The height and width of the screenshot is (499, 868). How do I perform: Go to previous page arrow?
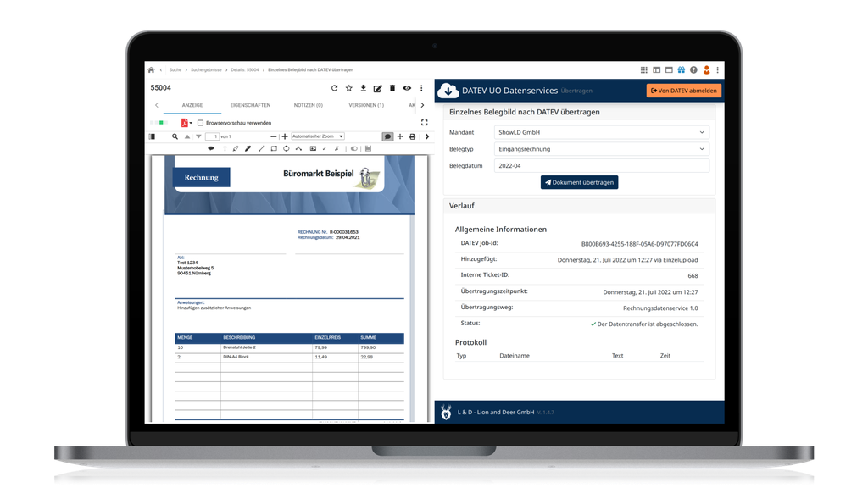(x=187, y=136)
